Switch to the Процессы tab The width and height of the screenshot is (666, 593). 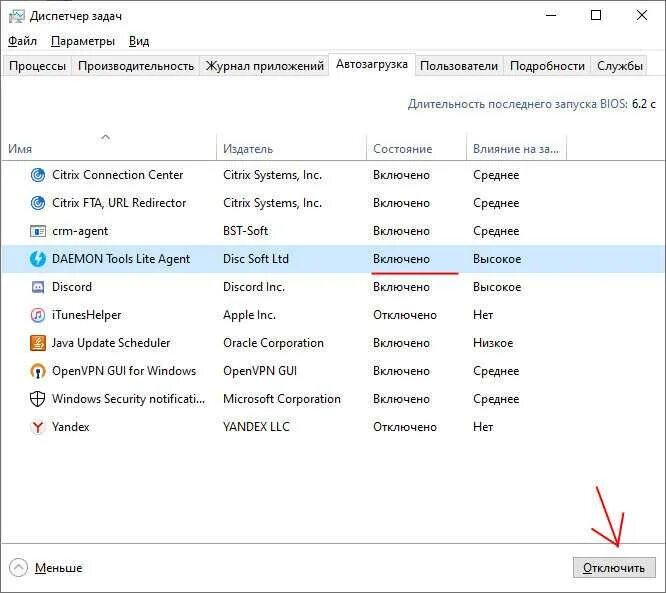(37, 66)
